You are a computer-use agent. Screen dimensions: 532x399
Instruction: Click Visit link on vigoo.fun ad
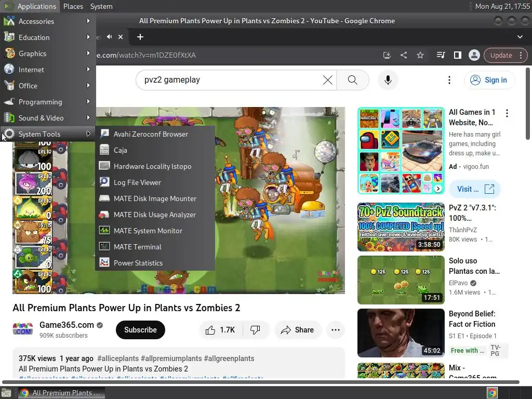[475, 189]
